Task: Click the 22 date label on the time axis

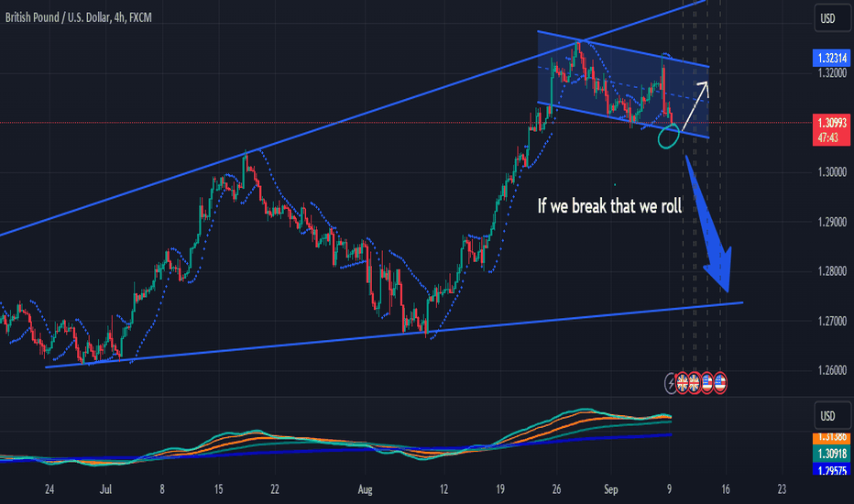Action: pyautogui.click(x=275, y=489)
